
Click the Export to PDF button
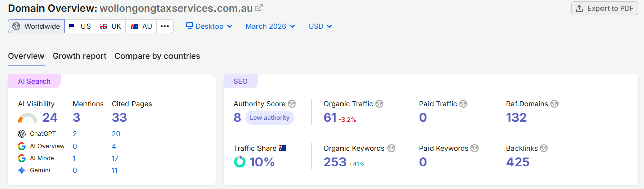tap(605, 8)
